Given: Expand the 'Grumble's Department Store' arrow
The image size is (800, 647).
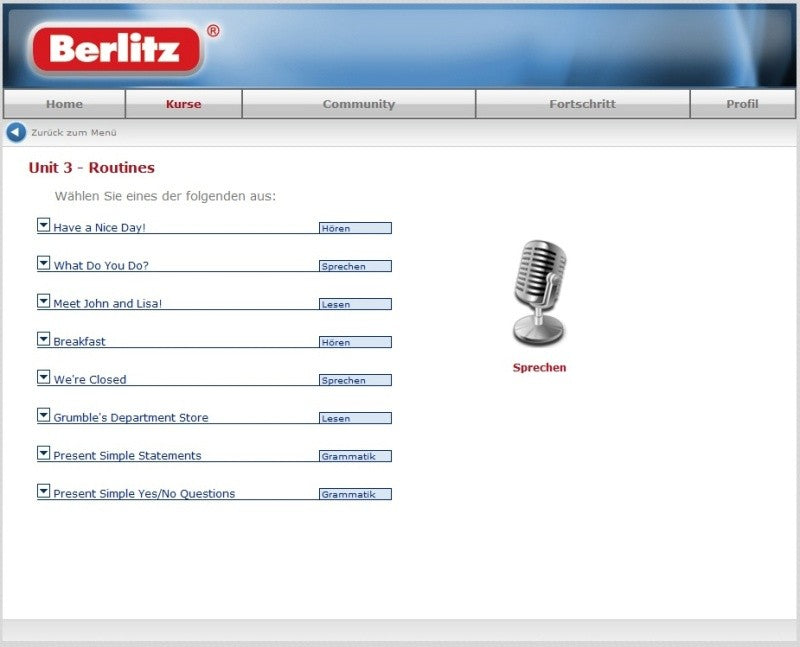Looking at the screenshot, I should [43, 415].
